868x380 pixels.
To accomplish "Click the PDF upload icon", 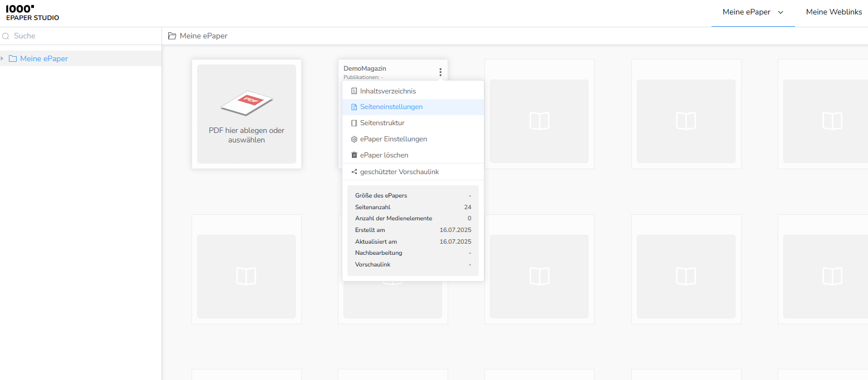I will pos(247,103).
